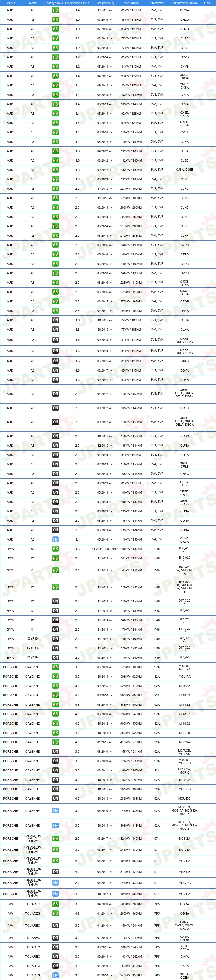Select engine code 'CASA, CNRB' cell
Viewport: 216px width, 980px height.
click(x=185, y=938)
